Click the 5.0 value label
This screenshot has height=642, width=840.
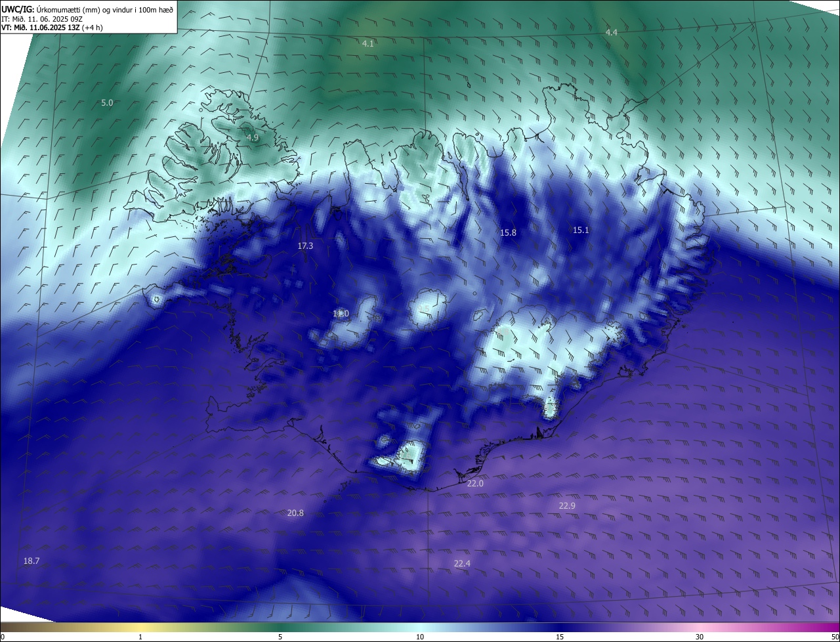[107, 103]
